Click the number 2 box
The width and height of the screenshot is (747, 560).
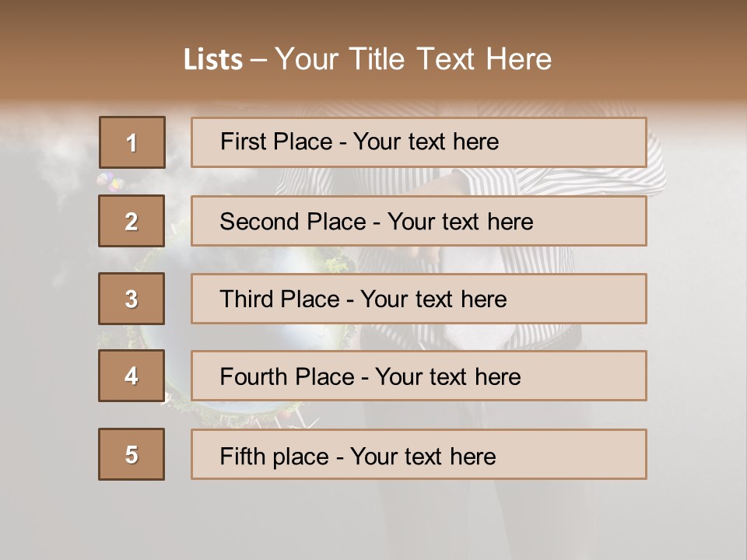tap(132, 221)
